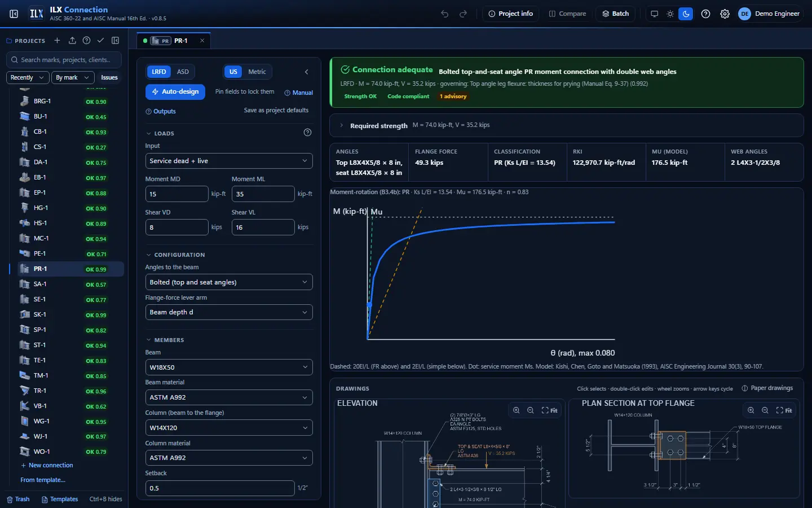Select US units
Image resolution: width=812 pixels, height=508 pixels.
click(233, 72)
